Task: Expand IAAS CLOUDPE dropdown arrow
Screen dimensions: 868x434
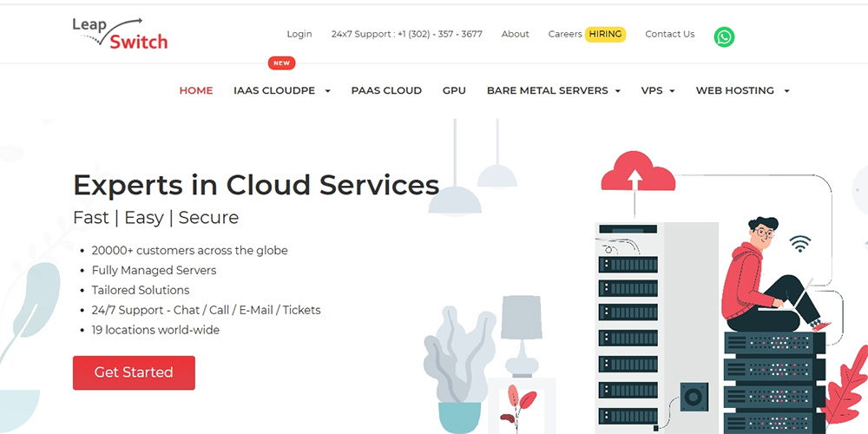Action: (x=328, y=91)
